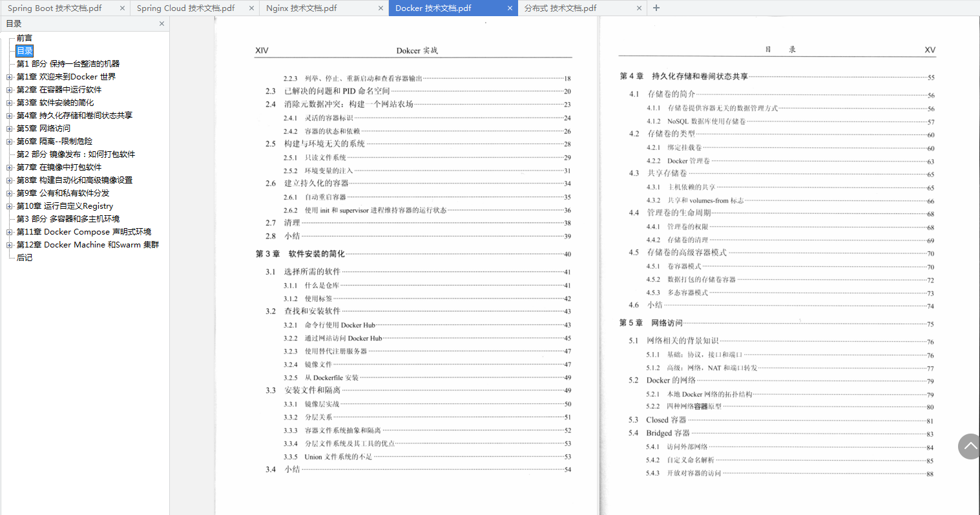The width and height of the screenshot is (980, 515).
Task: Click TOC entry 3.3.5 Union 文件系统的不足
Action: pos(427,457)
